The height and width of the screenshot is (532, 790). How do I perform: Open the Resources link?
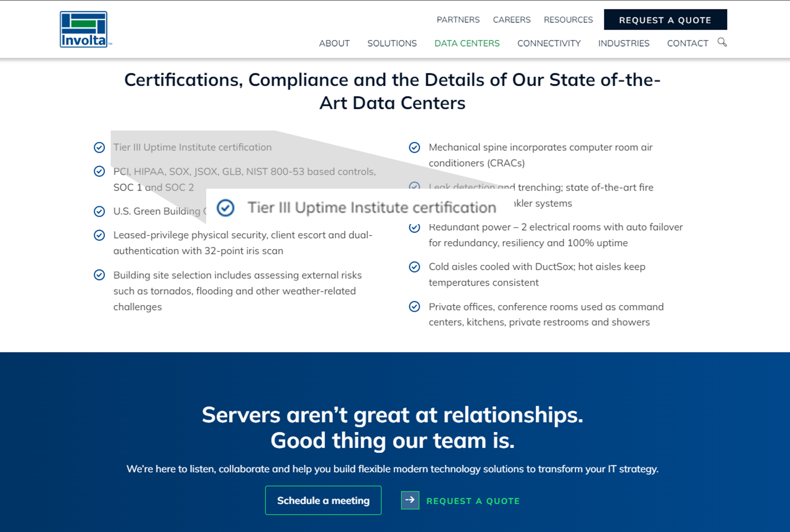click(568, 20)
